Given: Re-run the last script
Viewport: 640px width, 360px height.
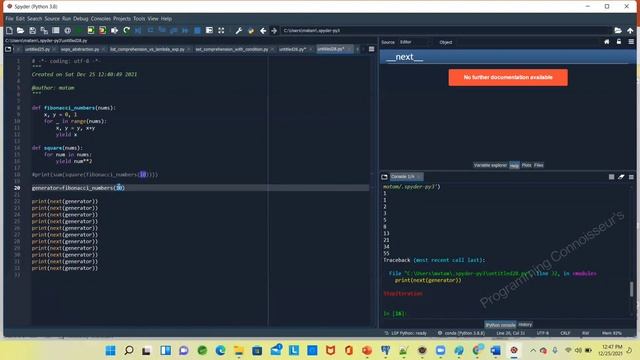Looking at the screenshot, I should (126, 31).
